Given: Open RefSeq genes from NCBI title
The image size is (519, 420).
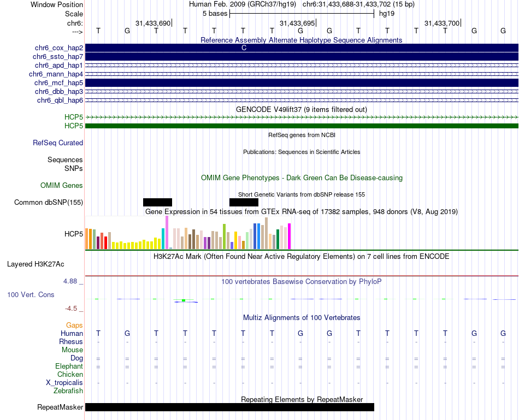Looking at the screenshot, I should 302,135.
